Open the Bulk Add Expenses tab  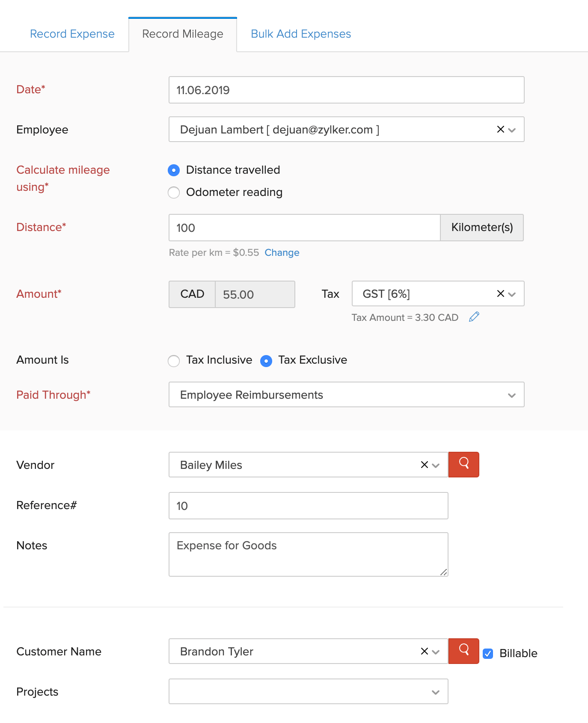pyautogui.click(x=300, y=34)
